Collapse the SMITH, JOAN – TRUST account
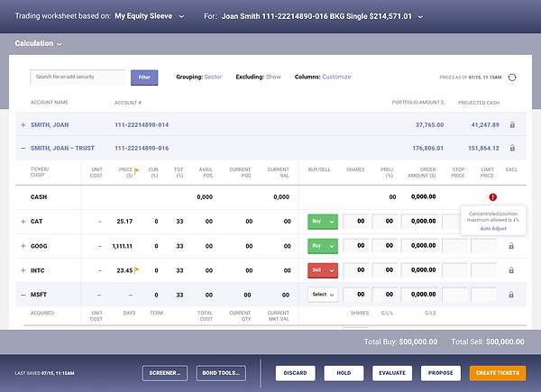 [23, 149]
